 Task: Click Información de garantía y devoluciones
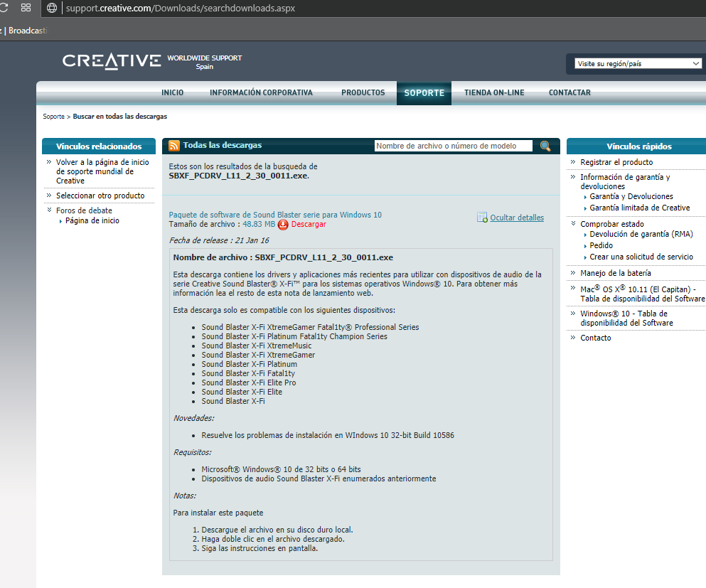[625, 181]
